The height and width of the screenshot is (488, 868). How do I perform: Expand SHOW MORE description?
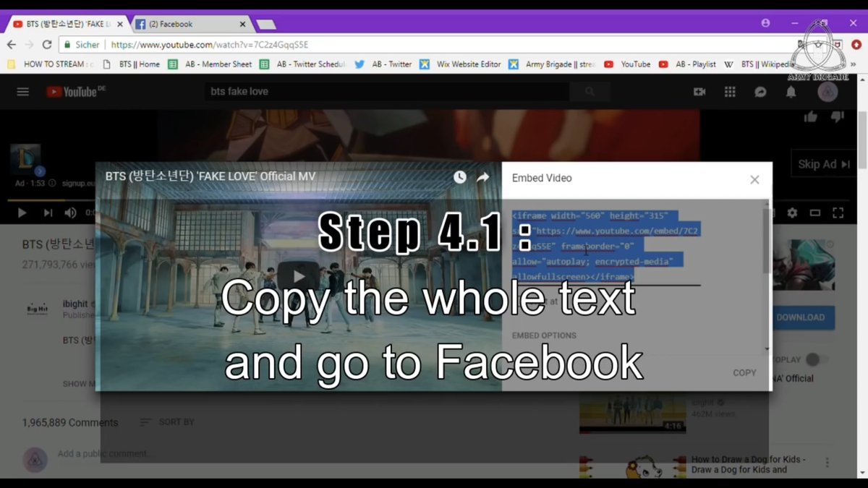80,384
